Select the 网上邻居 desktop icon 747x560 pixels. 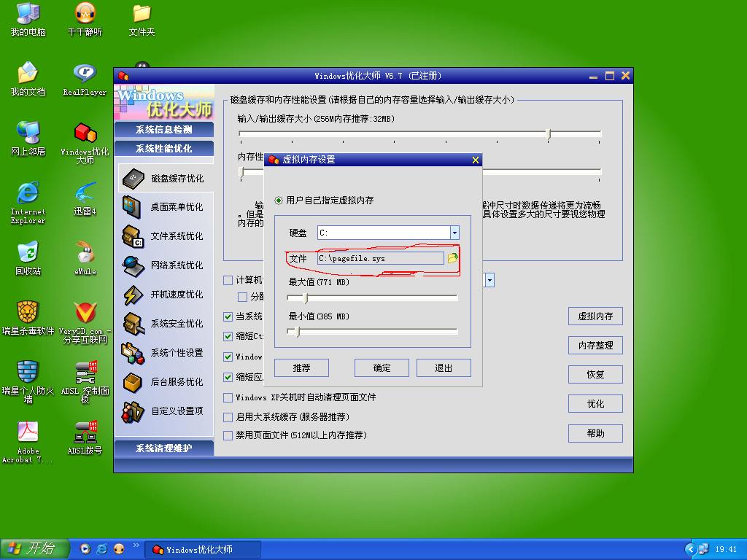point(28,139)
